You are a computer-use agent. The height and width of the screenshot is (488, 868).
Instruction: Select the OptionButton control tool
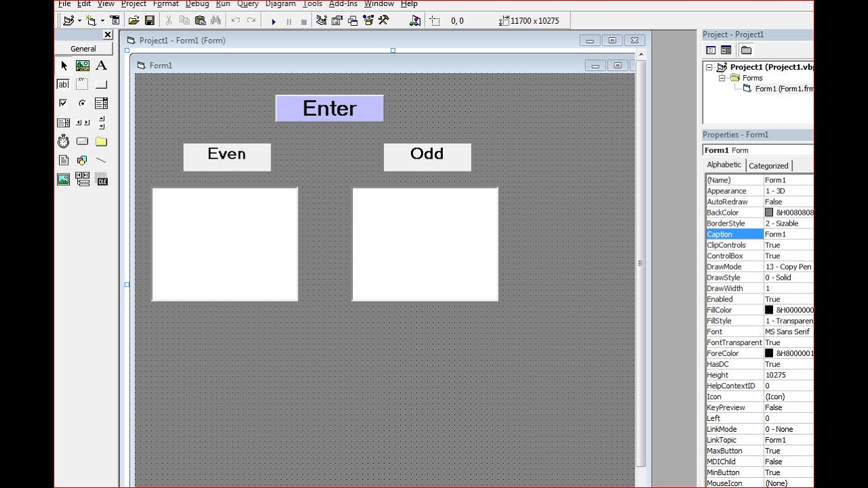(x=82, y=103)
